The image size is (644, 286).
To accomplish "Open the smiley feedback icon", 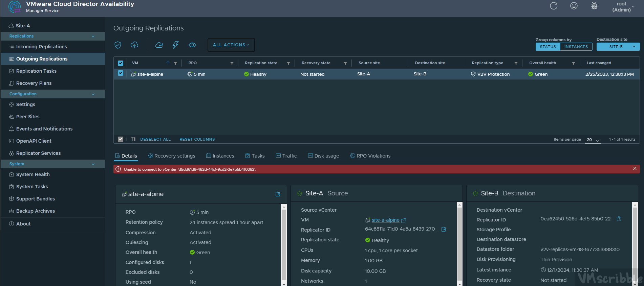I will [x=574, y=6].
